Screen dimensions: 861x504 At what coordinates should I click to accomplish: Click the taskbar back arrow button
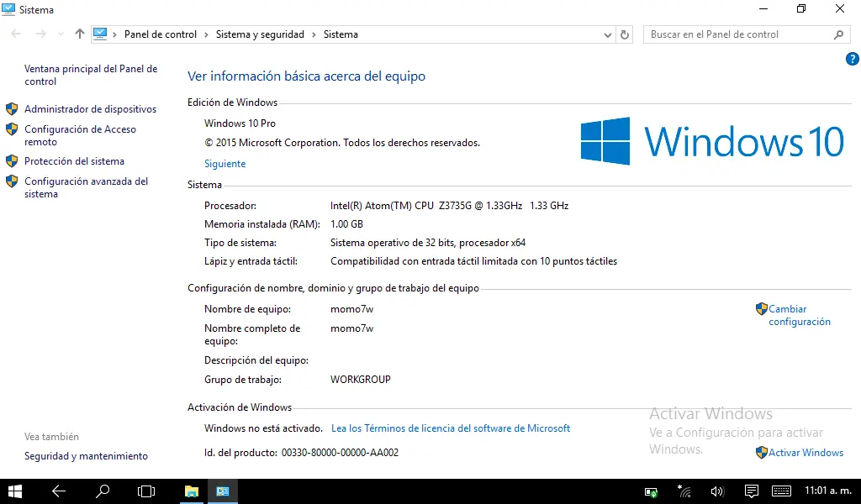(x=59, y=491)
